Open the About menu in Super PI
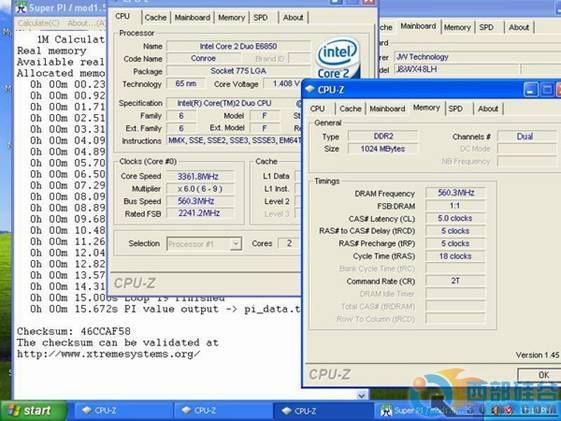The height and width of the screenshot is (421, 561). [x=86, y=23]
